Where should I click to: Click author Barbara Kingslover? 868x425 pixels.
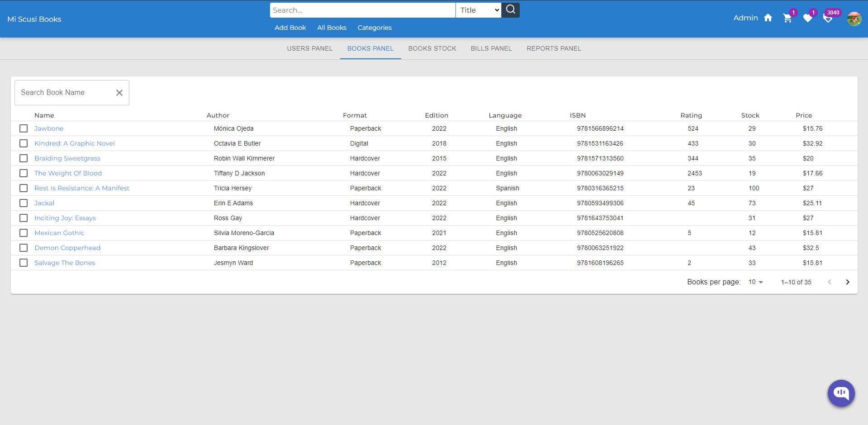point(242,248)
